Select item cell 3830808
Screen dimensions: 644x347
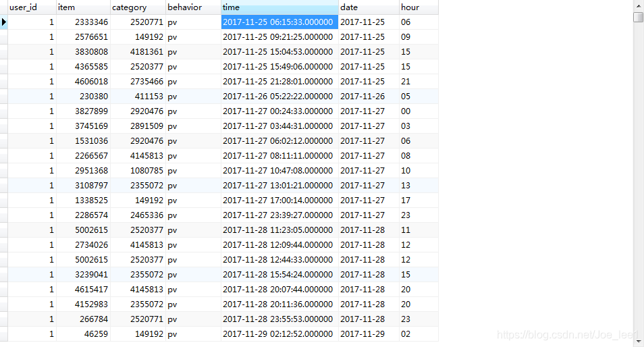tap(84, 52)
